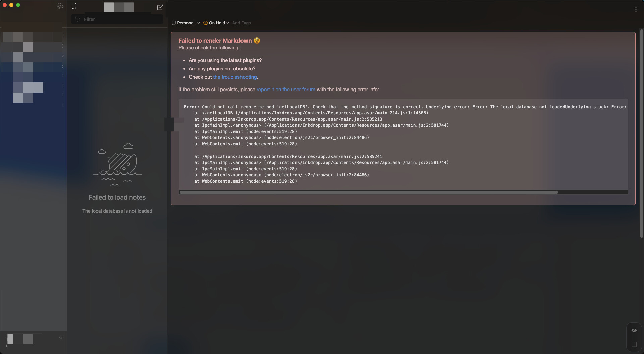Click the notebook icon beside Personal

[174, 23]
